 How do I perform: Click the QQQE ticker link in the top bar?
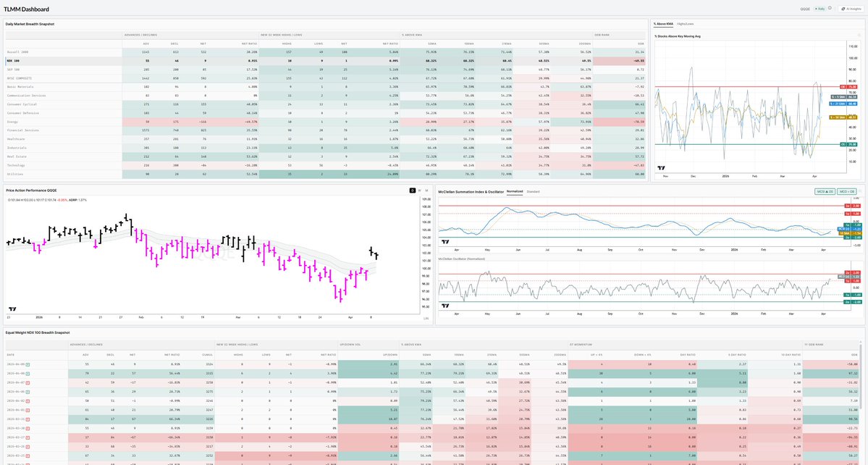tap(804, 8)
